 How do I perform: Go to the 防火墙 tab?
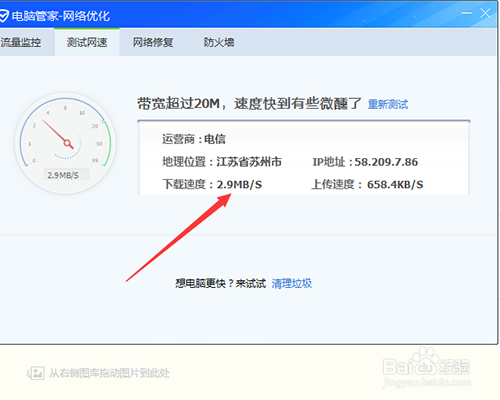pos(219,42)
